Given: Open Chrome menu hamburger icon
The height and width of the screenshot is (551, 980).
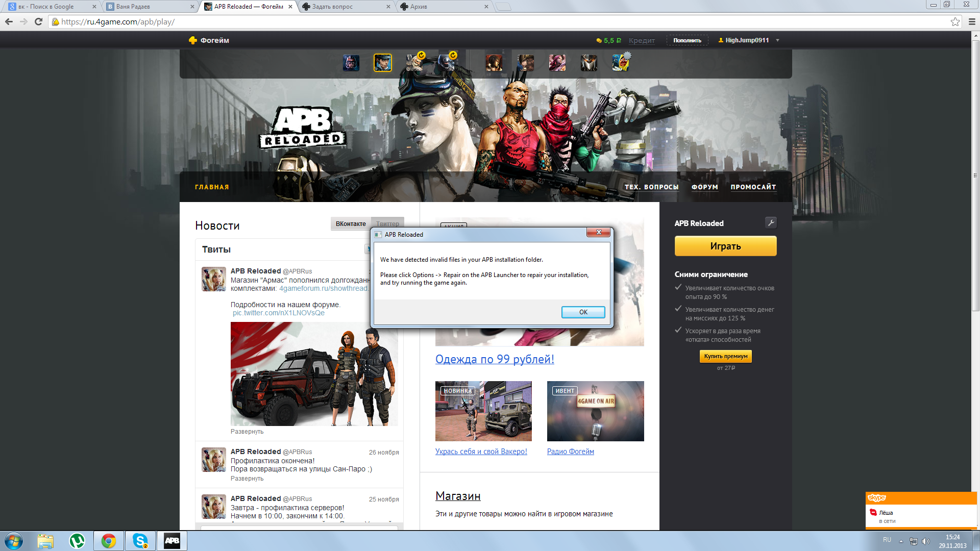Looking at the screenshot, I should (972, 22).
